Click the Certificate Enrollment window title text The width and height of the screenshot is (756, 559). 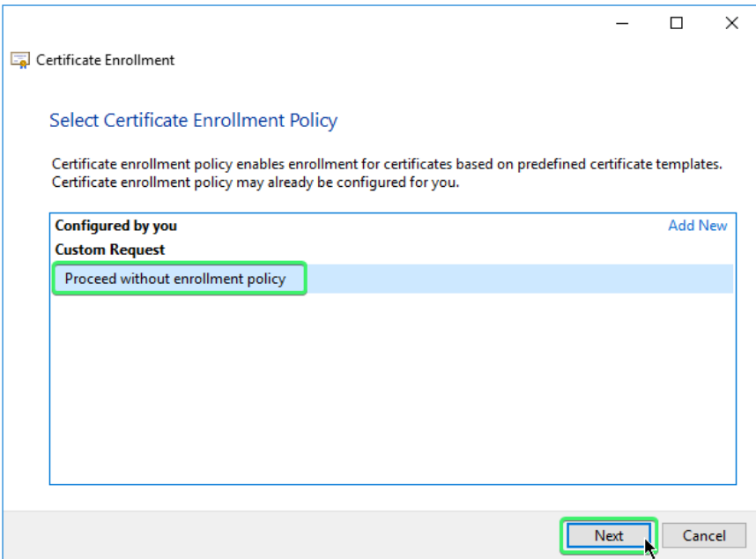coord(105,60)
